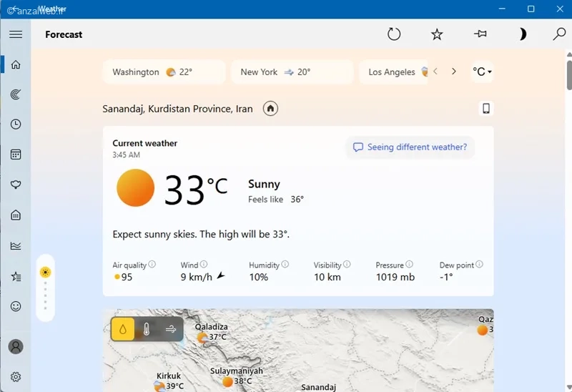The height and width of the screenshot is (392, 572).
Task: Show Humidity info icon
Action: pyautogui.click(x=285, y=264)
